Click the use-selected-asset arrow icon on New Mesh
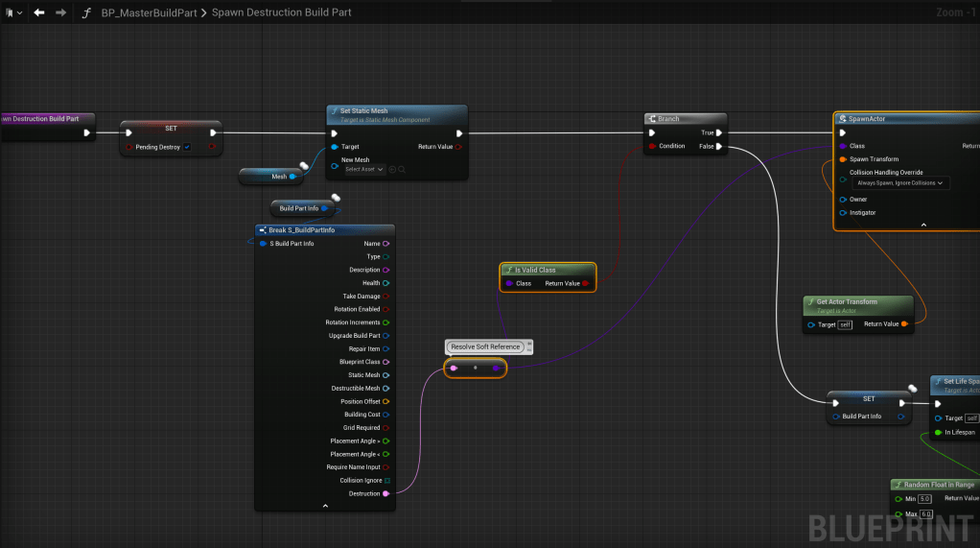980x548 pixels. [392, 169]
